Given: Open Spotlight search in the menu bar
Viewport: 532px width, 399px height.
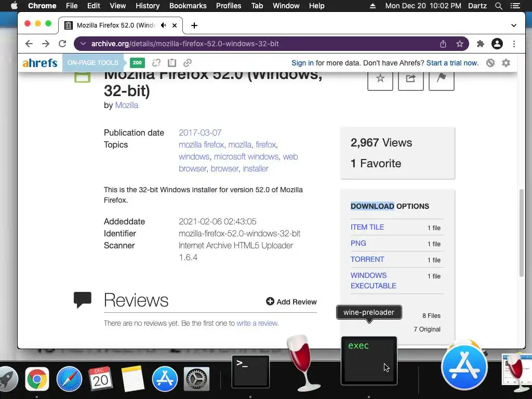Looking at the screenshot, I should pos(498,6).
